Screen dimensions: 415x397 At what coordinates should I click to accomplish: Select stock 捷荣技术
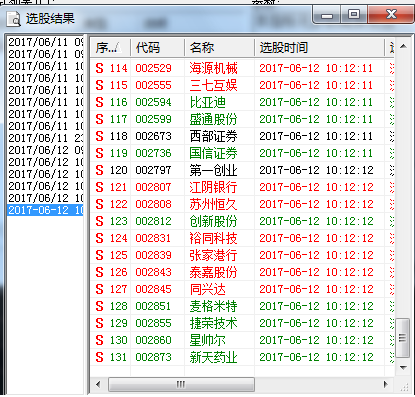point(213,323)
